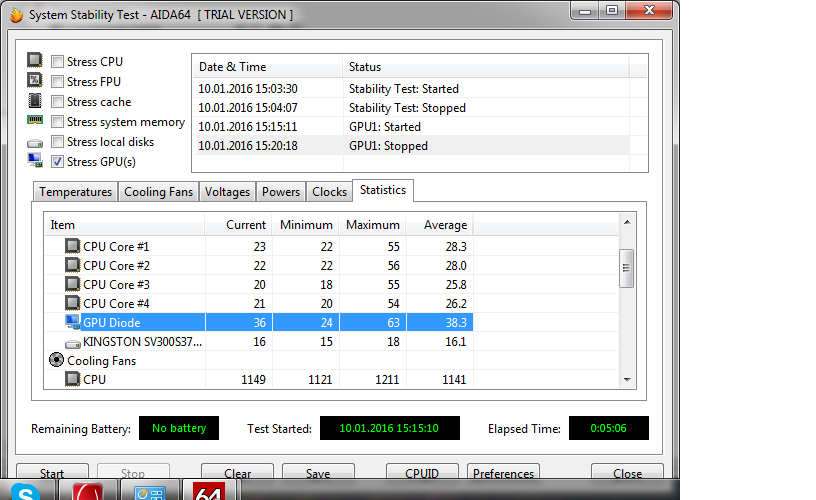The width and height of the screenshot is (816, 500).
Task: Select the CPU Core #3 row
Action: tap(259, 285)
